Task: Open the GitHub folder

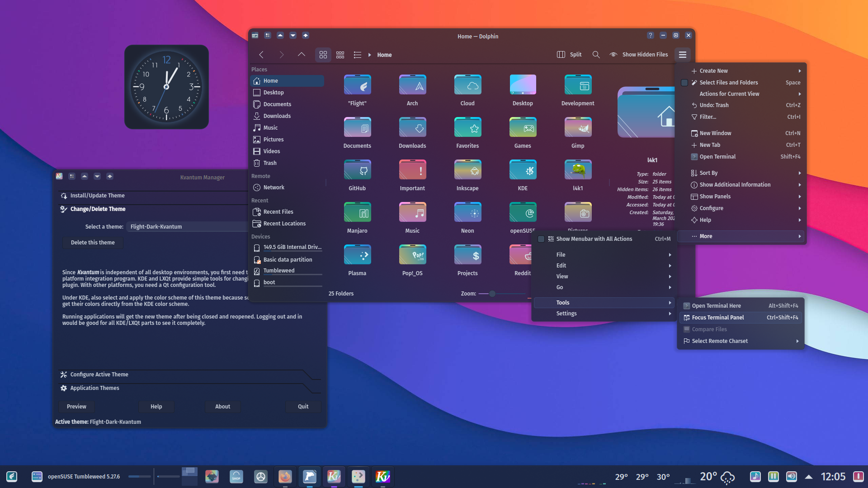Action: (x=357, y=175)
